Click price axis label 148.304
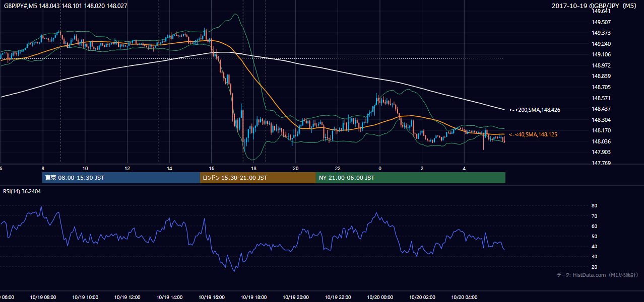This screenshot has height=302, width=644. 601,120
